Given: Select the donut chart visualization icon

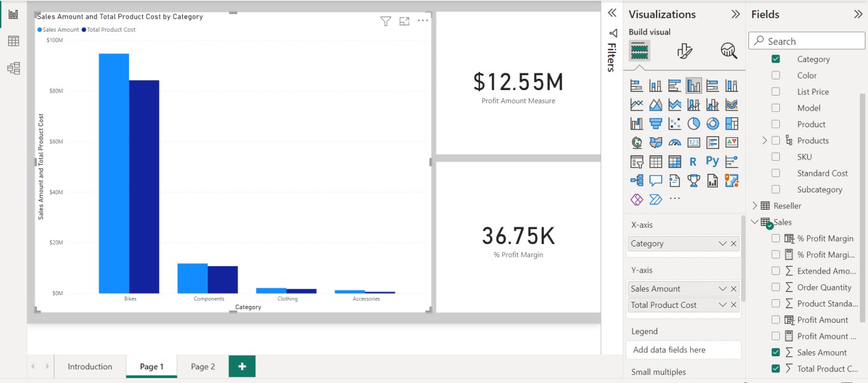Looking at the screenshot, I should (712, 123).
